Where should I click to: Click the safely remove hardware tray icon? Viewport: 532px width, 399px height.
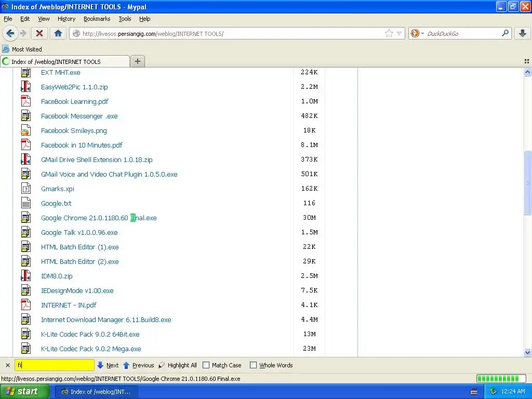pyautogui.click(x=493, y=391)
